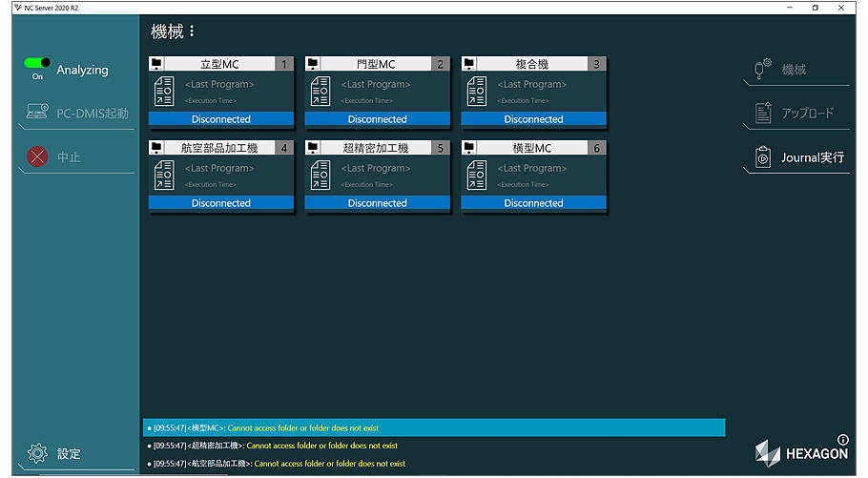Screen dimensions: 868x478
Task: Open the 機械 three-dot menu
Action: click(x=192, y=31)
